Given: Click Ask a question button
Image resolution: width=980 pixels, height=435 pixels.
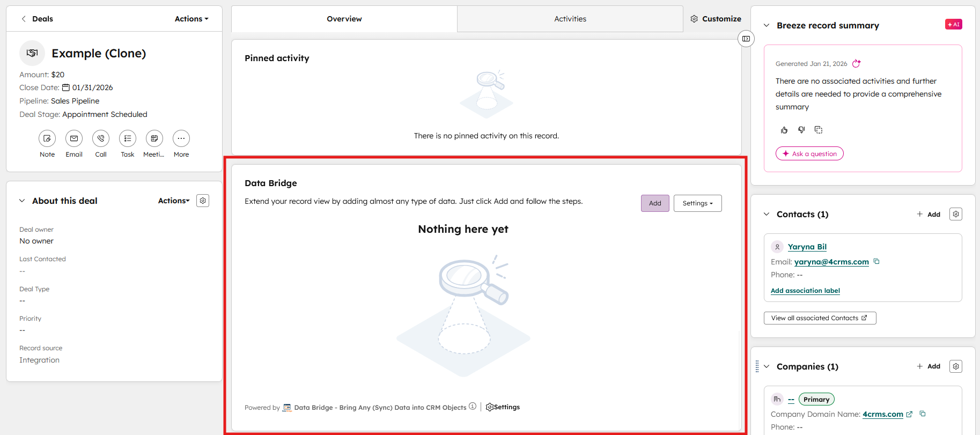Looking at the screenshot, I should 809,154.
